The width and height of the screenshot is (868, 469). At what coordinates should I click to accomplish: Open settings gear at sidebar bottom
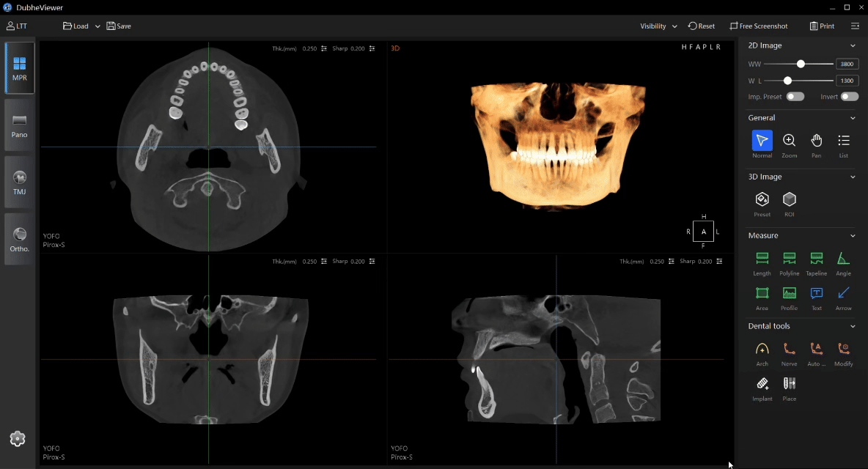click(x=18, y=438)
